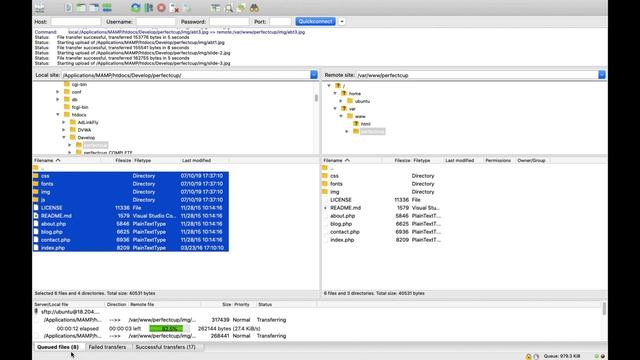
Task: Click folder icon of local fonts directory
Action: (36, 184)
